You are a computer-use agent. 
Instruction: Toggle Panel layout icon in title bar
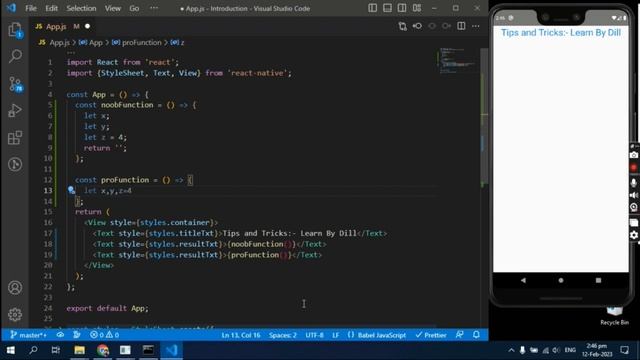(387, 8)
